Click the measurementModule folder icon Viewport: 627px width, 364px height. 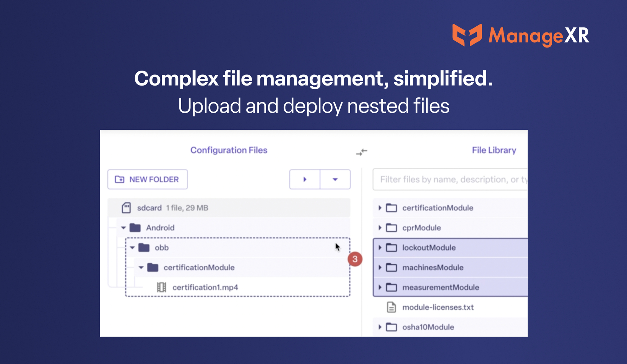click(x=391, y=287)
